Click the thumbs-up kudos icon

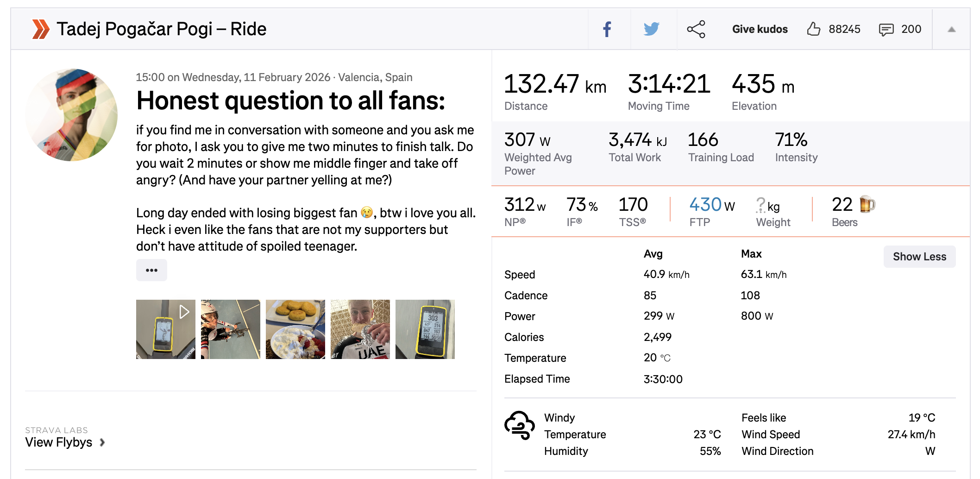coord(814,29)
